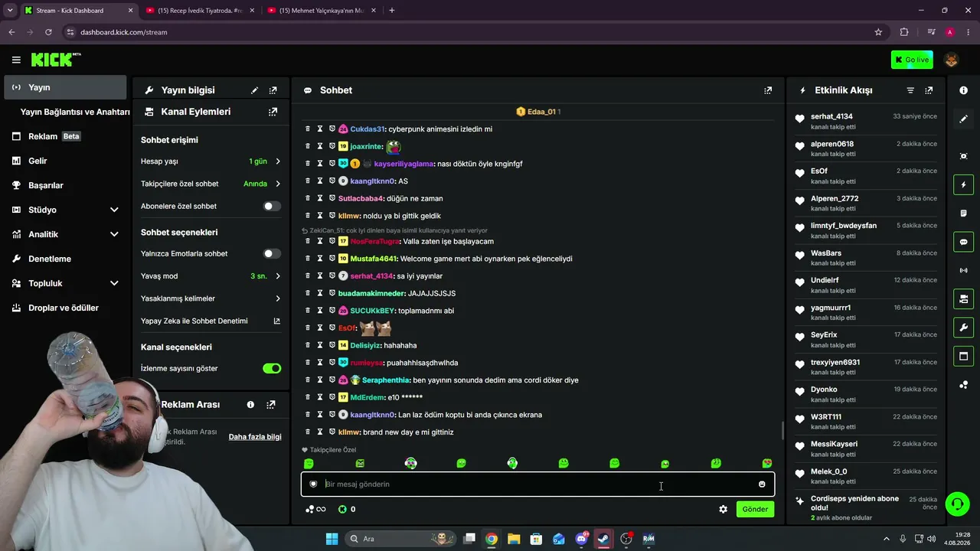
Task: Focus the Bir mesaj gönderin input field
Action: tap(537, 484)
